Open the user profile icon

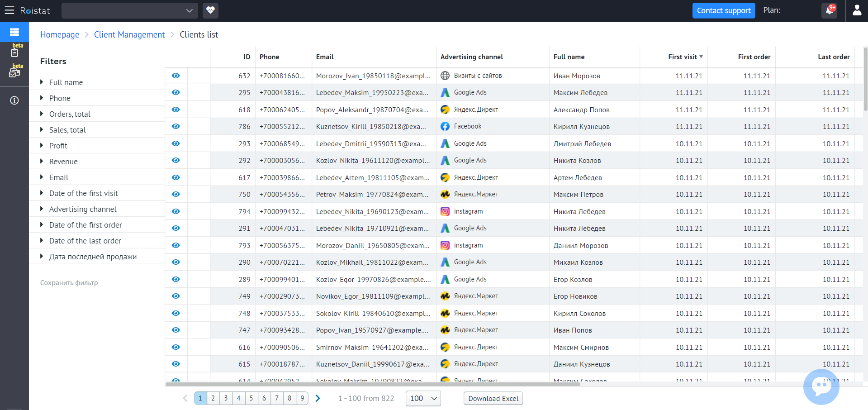point(857,10)
